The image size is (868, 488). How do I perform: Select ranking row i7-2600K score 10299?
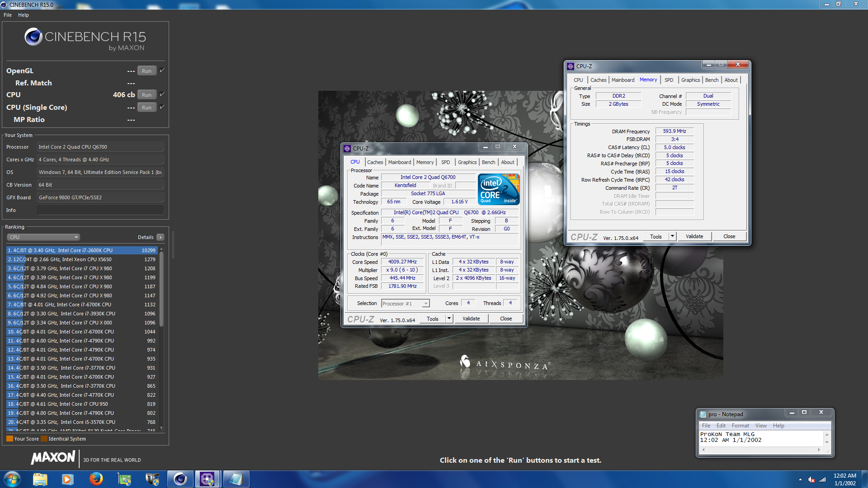pos(81,250)
